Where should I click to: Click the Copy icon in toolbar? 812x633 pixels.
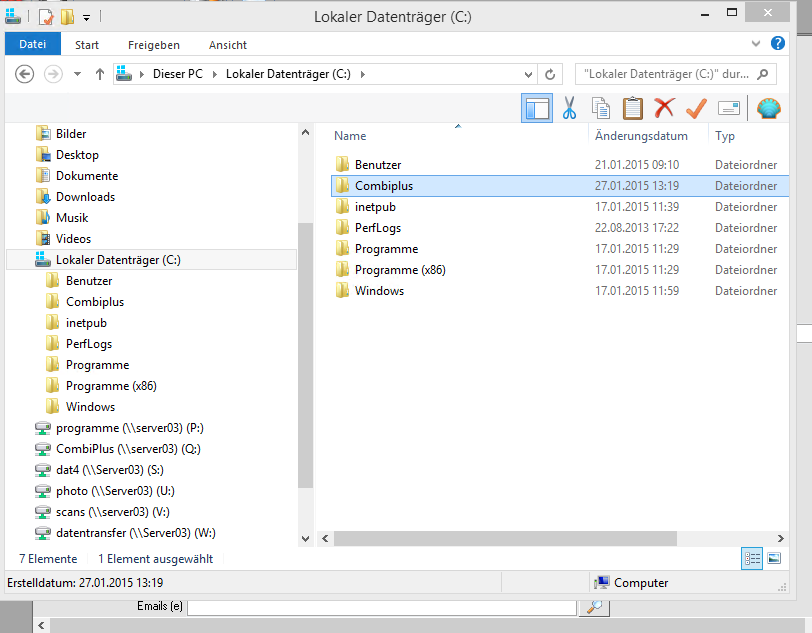(600, 108)
